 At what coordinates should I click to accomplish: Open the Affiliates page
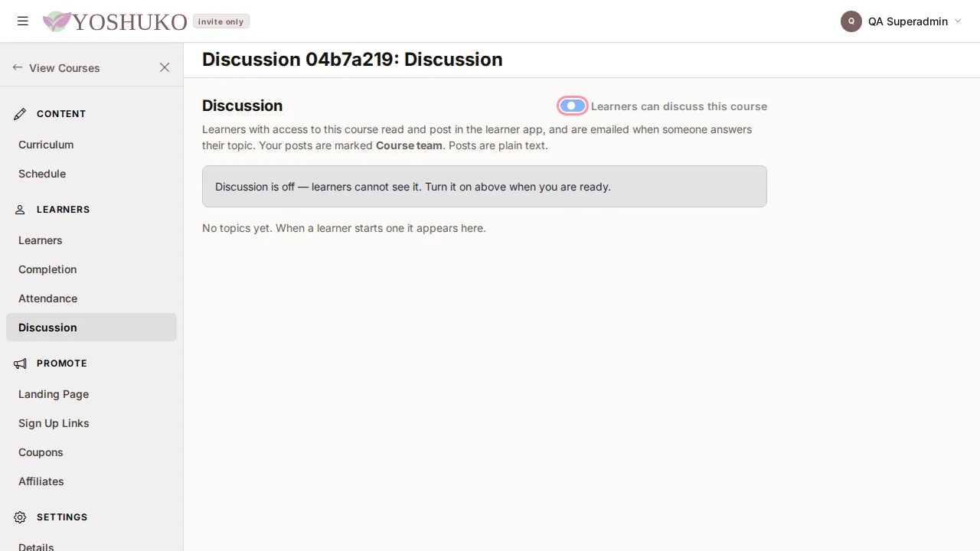pos(91,481)
